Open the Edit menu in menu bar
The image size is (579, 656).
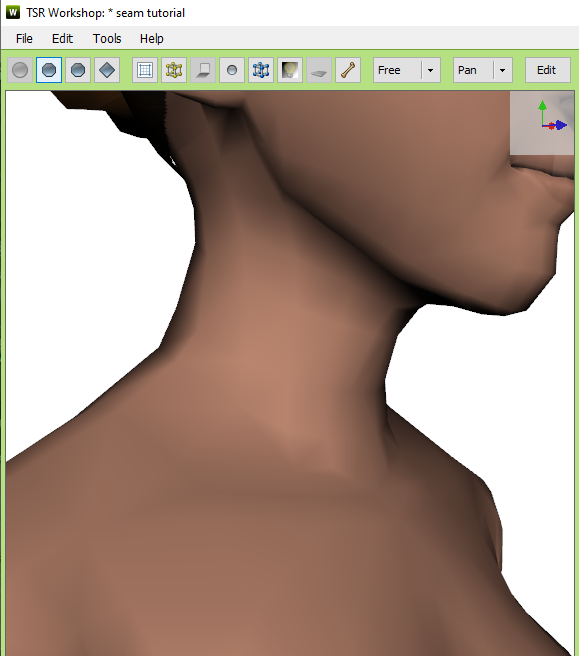click(62, 38)
